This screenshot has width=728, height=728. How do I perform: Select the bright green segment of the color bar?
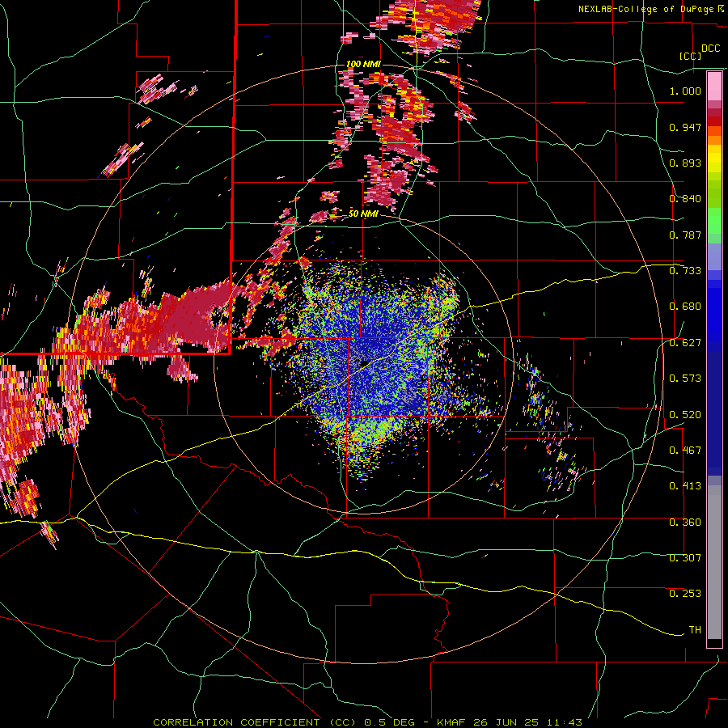(714, 221)
